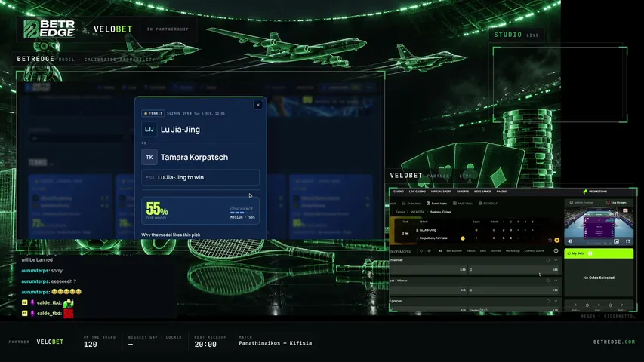Collapse the match winner market
644x362 pixels.
[556, 260]
